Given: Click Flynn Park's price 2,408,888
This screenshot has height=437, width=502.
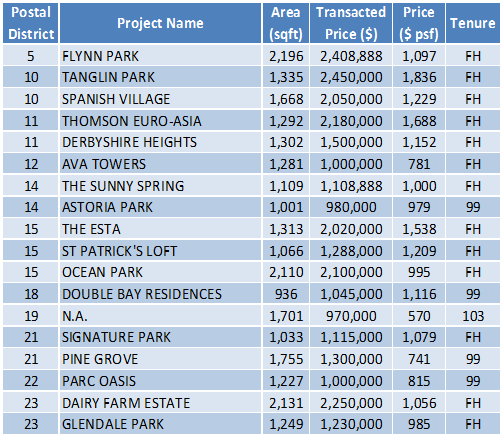Looking at the screenshot, I should (x=351, y=56).
